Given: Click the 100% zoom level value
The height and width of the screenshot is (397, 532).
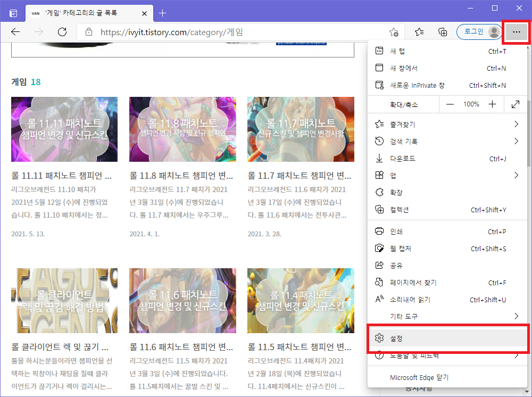Looking at the screenshot, I should (x=471, y=104).
